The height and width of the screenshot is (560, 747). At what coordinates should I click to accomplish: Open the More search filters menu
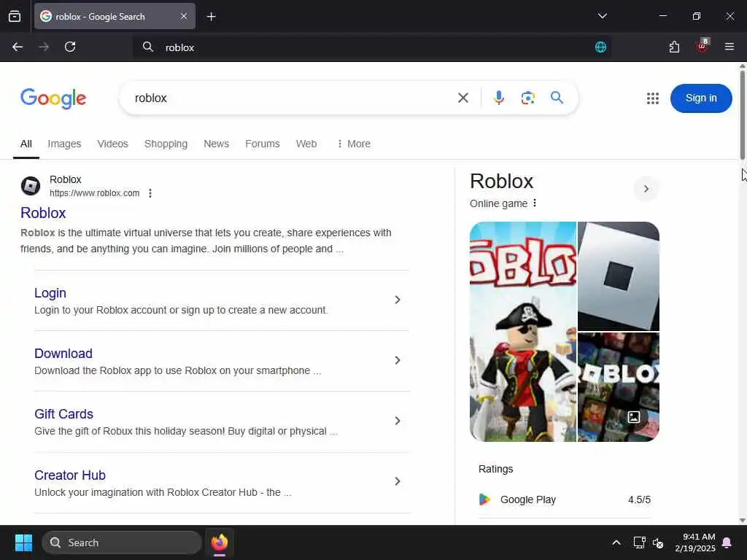click(x=354, y=144)
